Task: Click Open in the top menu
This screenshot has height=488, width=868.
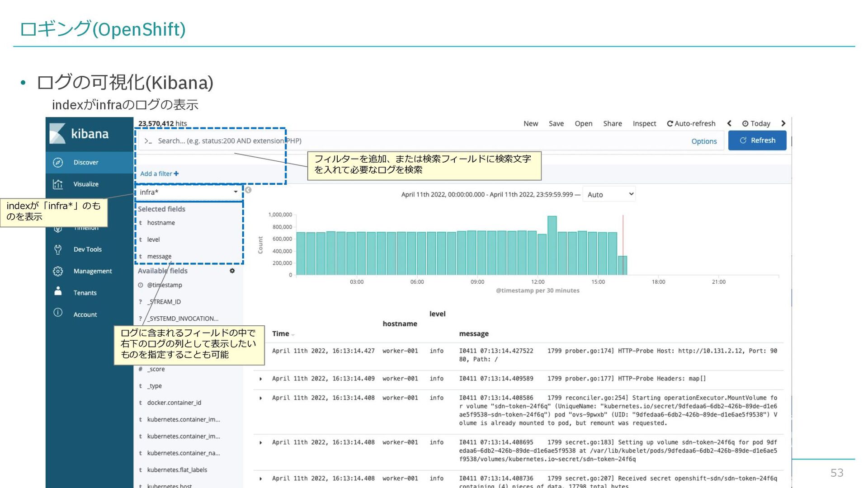Action: [583, 123]
